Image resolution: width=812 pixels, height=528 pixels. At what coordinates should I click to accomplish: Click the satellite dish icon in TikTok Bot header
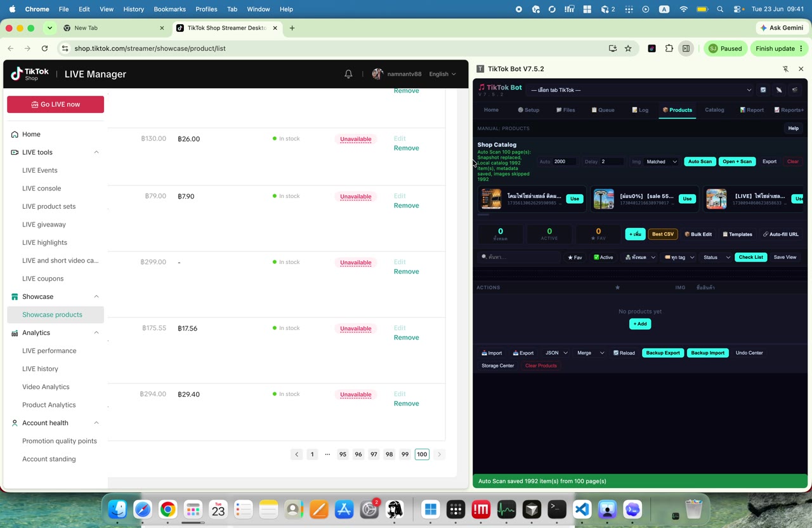(x=779, y=90)
